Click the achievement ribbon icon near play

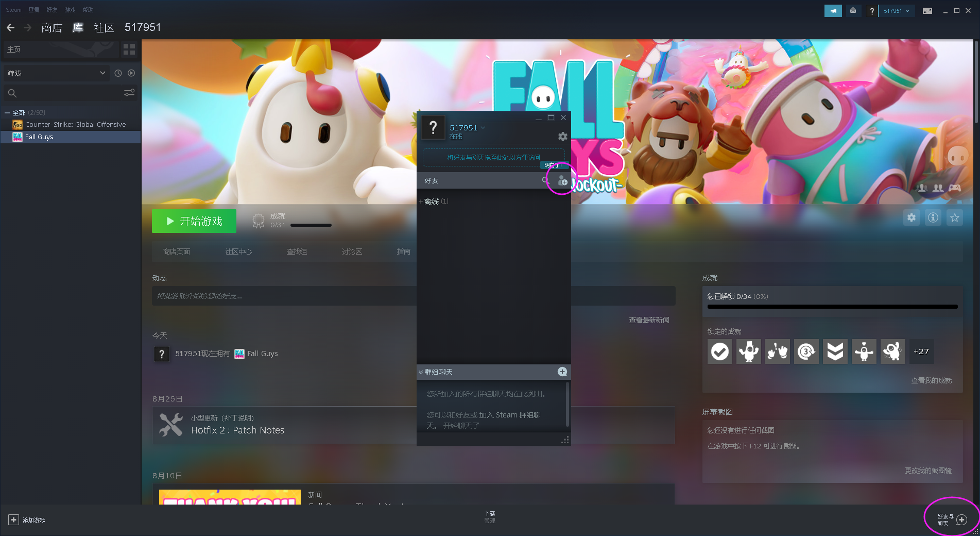(x=259, y=221)
